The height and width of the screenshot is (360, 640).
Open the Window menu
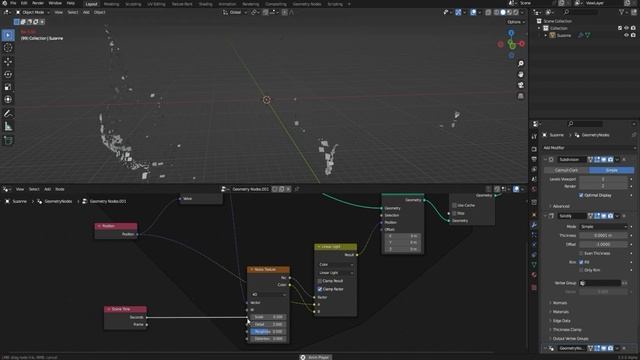pos(55,3)
